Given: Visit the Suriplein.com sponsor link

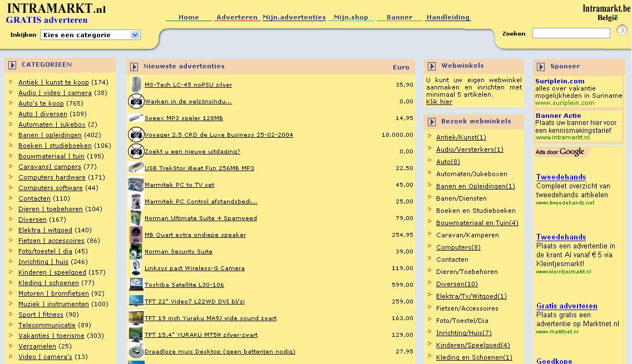Looking at the screenshot, I should tap(560, 81).
